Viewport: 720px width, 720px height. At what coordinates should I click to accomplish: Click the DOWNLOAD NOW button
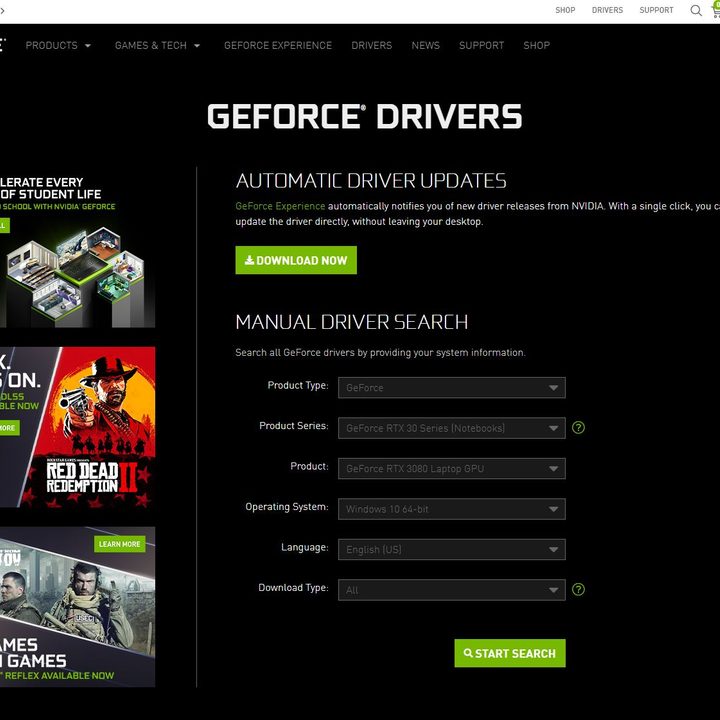pos(296,260)
